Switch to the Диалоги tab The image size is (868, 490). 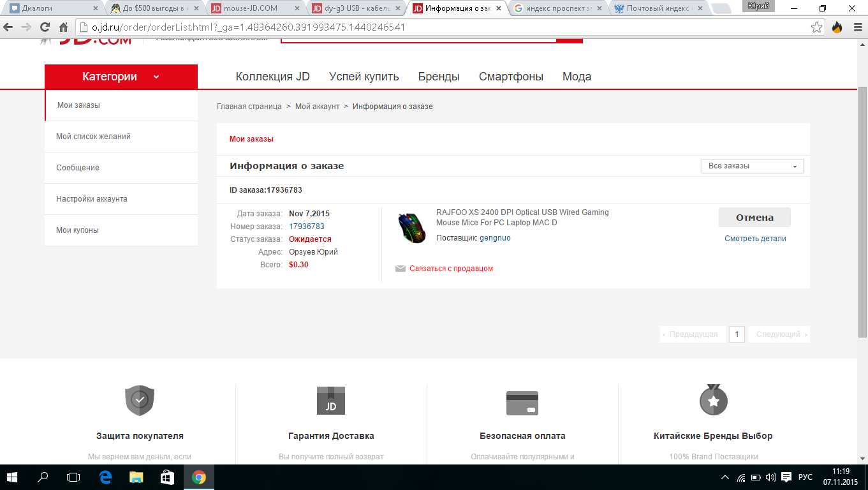click(53, 9)
